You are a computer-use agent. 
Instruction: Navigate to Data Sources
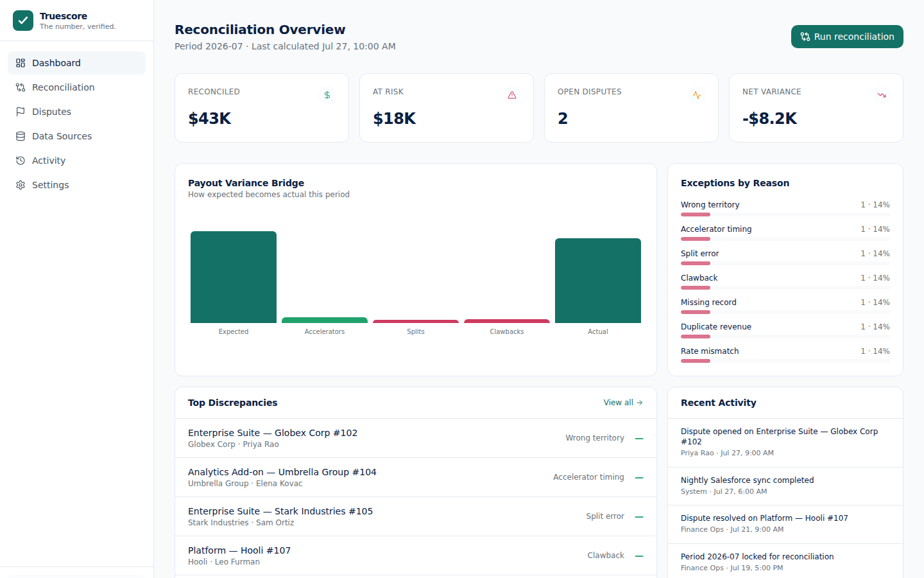76,136
